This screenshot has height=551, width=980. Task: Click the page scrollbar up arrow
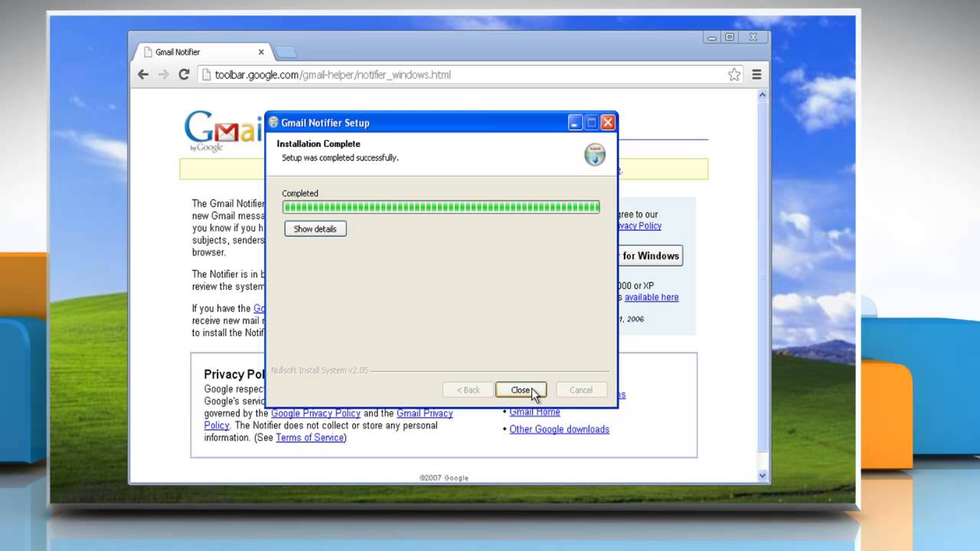pyautogui.click(x=762, y=96)
